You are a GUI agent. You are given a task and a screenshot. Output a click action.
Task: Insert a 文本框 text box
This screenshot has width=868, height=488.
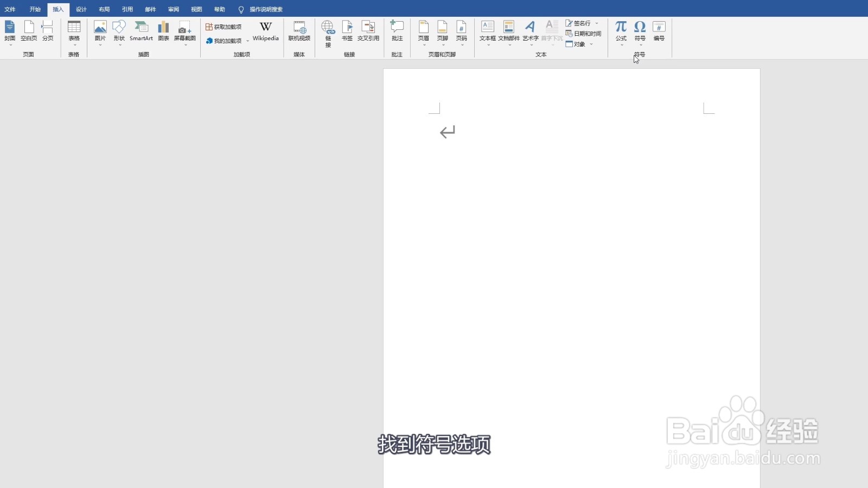pyautogui.click(x=488, y=33)
